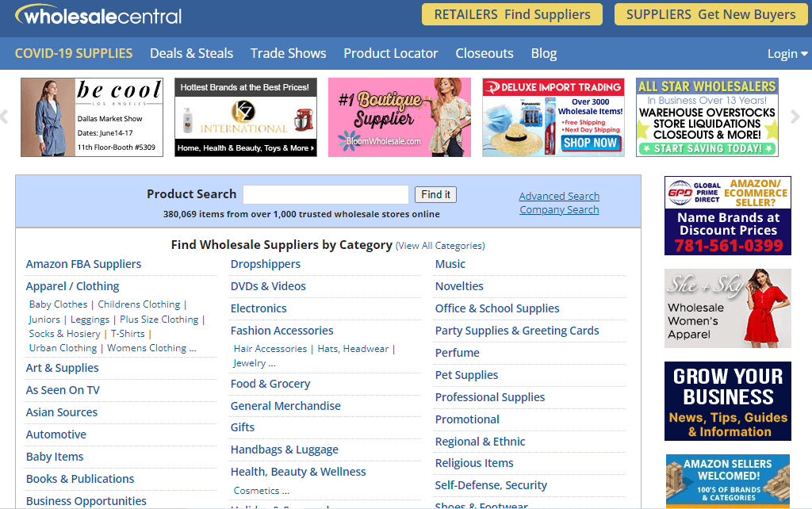Open KZ International banner ad

246,117
